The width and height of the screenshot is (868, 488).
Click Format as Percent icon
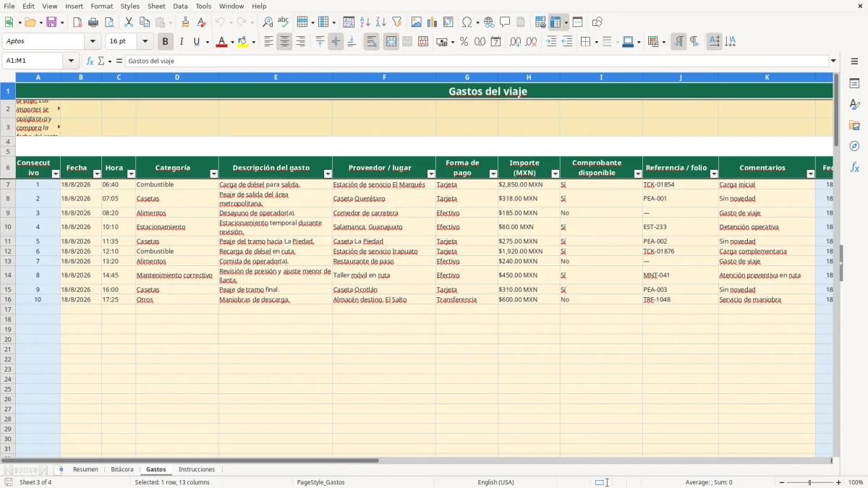pos(464,42)
